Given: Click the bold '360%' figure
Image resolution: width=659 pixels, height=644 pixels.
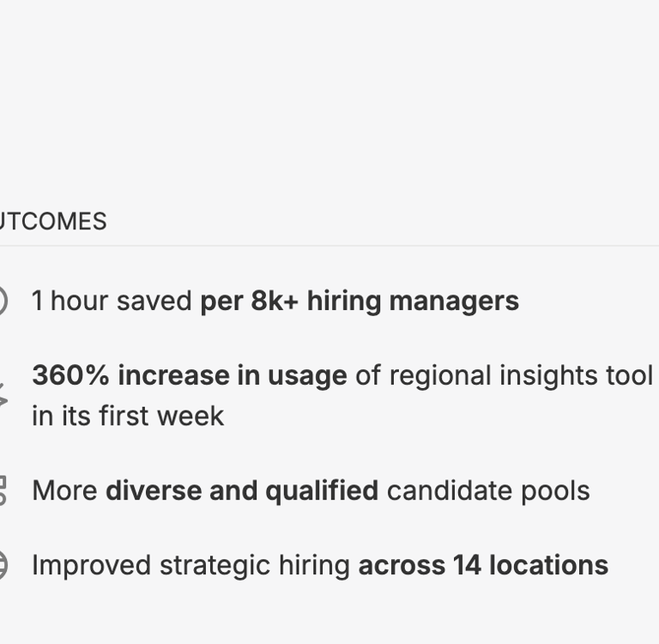Looking at the screenshot, I should point(70,375).
